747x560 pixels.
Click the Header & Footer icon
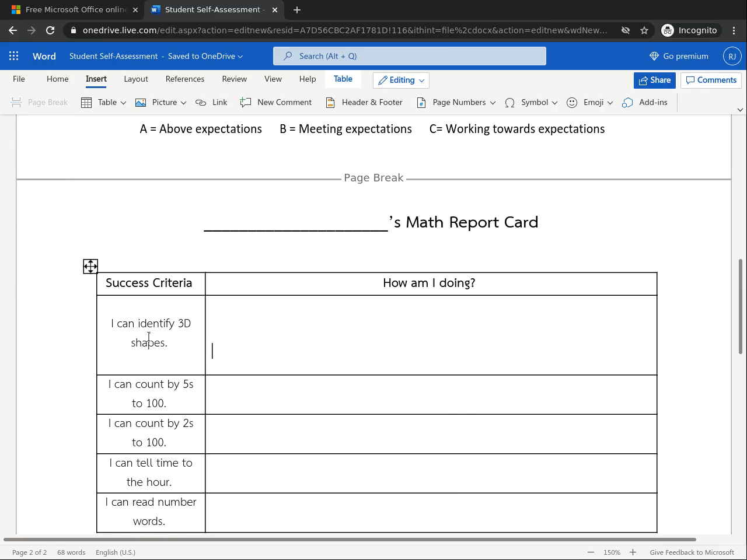tap(330, 103)
